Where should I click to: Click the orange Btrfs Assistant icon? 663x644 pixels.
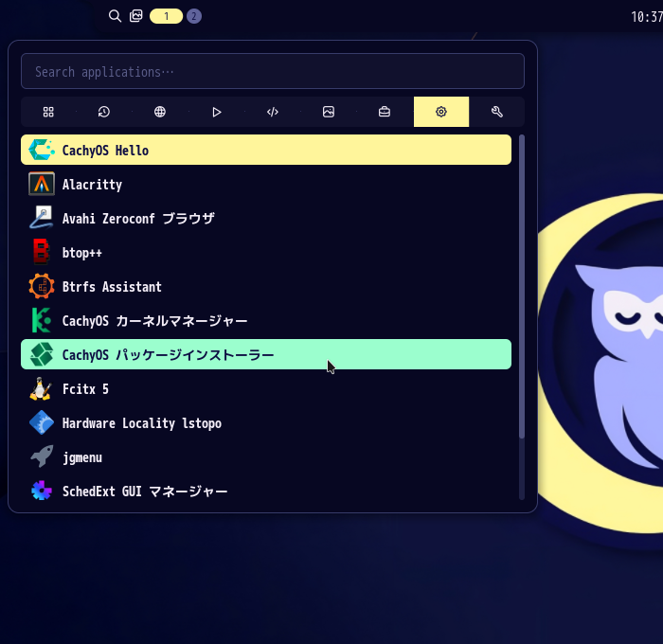pyautogui.click(x=42, y=286)
